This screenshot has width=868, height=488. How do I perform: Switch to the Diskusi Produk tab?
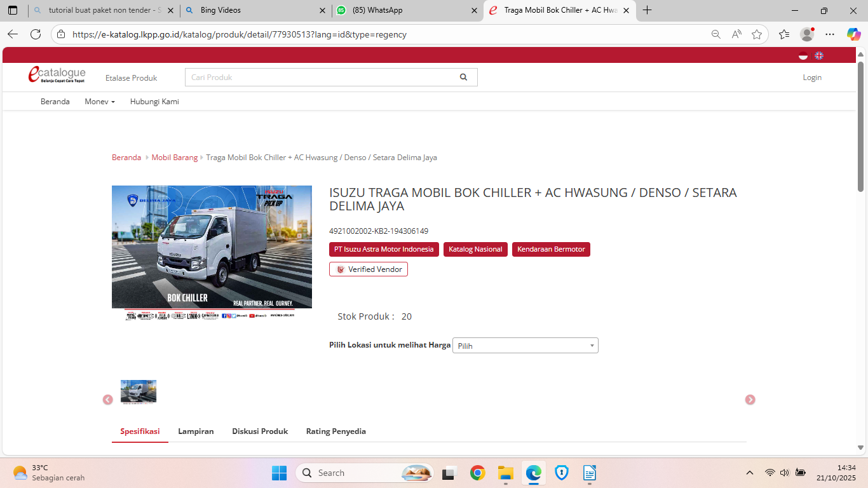(x=260, y=431)
